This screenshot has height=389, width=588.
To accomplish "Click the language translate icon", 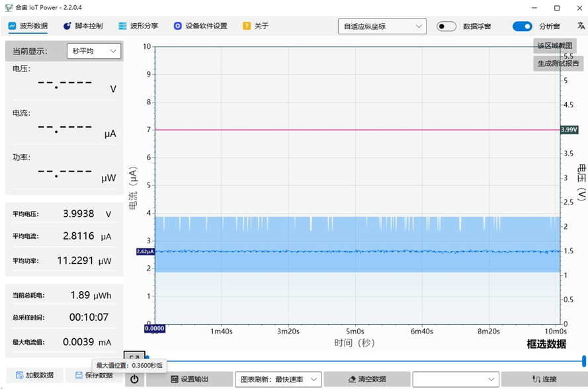I will [581, 26].
